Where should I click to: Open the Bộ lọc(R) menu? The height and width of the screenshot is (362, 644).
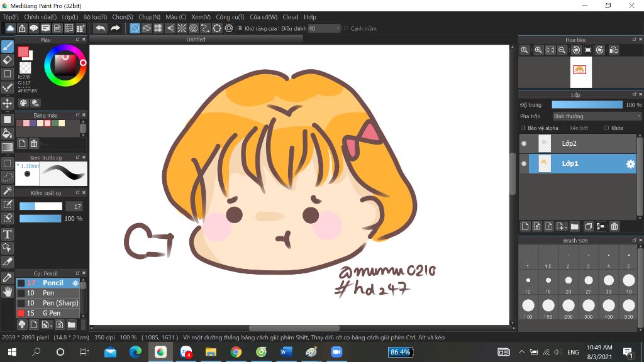(96, 17)
